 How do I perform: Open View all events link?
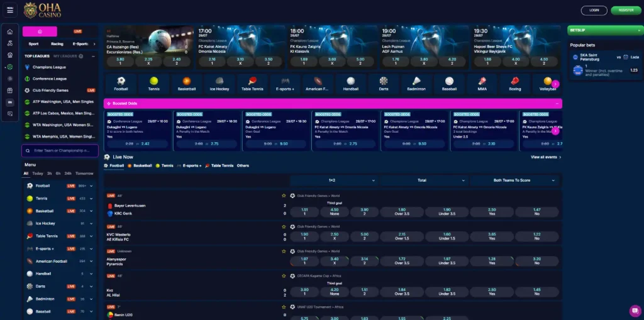click(546, 157)
